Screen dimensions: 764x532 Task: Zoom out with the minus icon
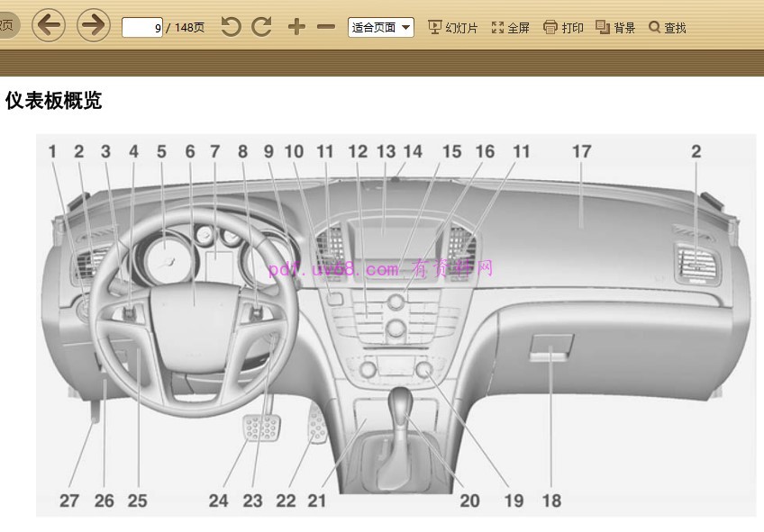click(326, 27)
